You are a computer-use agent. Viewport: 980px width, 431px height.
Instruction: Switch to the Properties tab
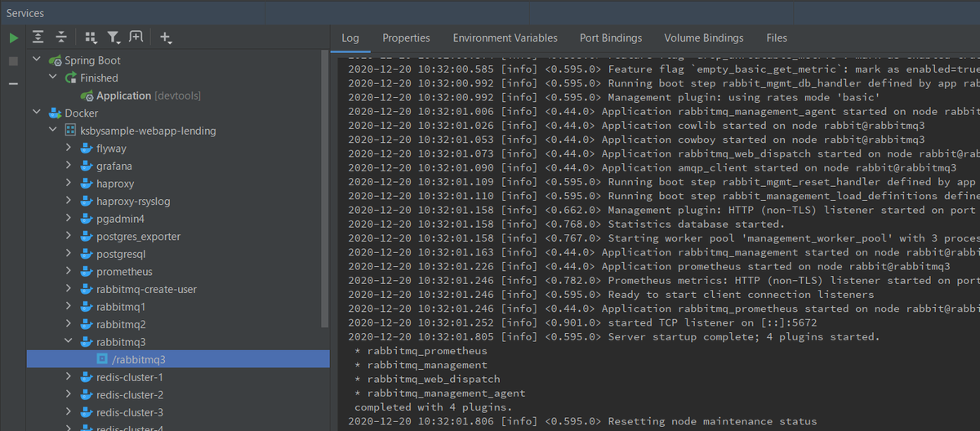click(406, 38)
